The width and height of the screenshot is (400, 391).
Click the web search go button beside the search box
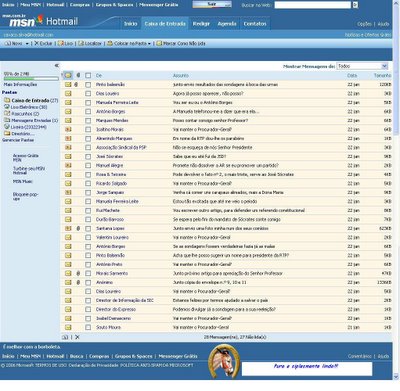pos(355,5)
